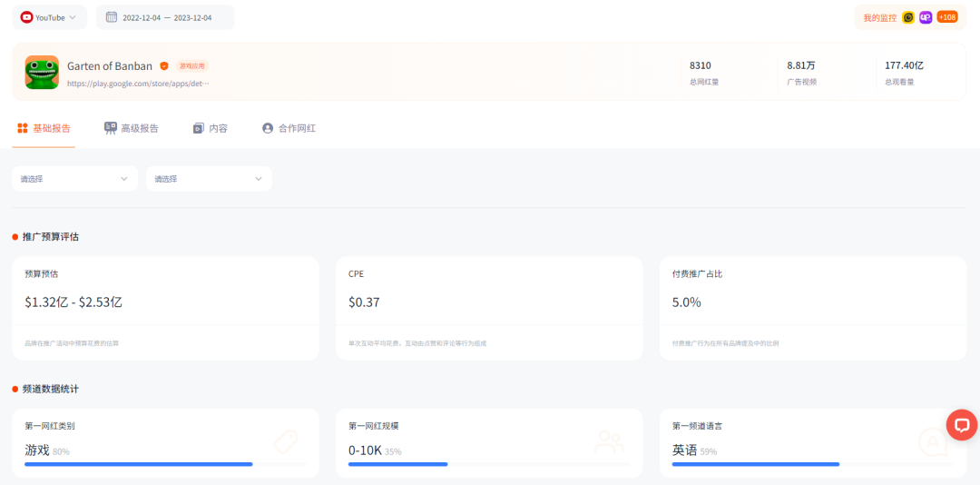Click the +108 monitored brands badge

[x=946, y=17]
